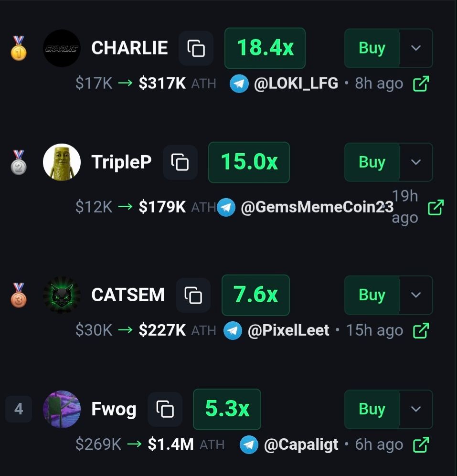
Task: Copy the CHARLIE token address
Action: point(196,48)
